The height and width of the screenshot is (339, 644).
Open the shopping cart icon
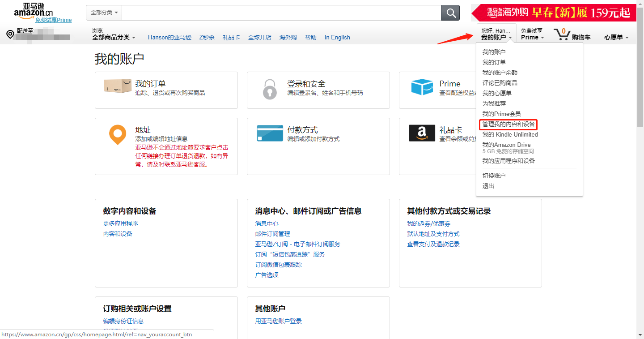coord(561,34)
